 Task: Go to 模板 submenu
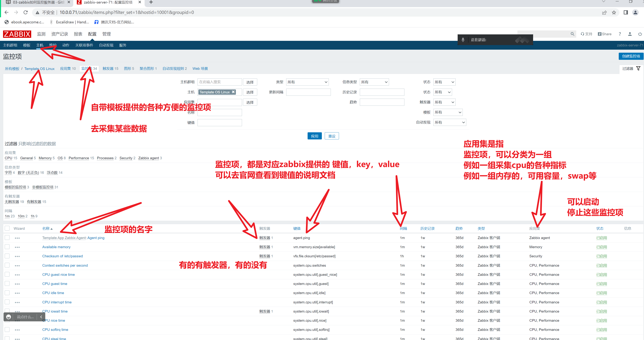26,45
